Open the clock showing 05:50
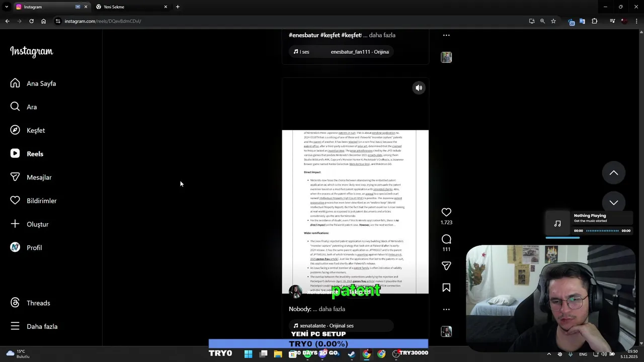This screenshot has height=362, width=644. [x=629, y=354]
